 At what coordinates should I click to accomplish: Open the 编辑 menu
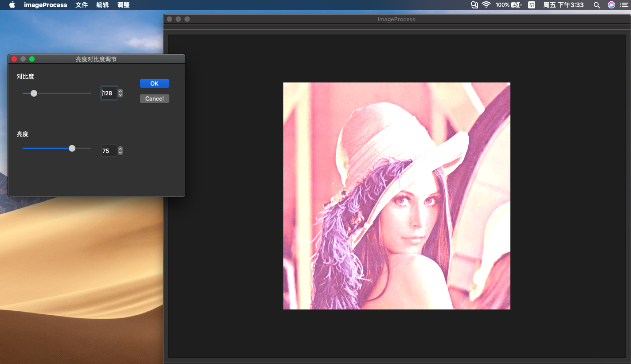102,5
